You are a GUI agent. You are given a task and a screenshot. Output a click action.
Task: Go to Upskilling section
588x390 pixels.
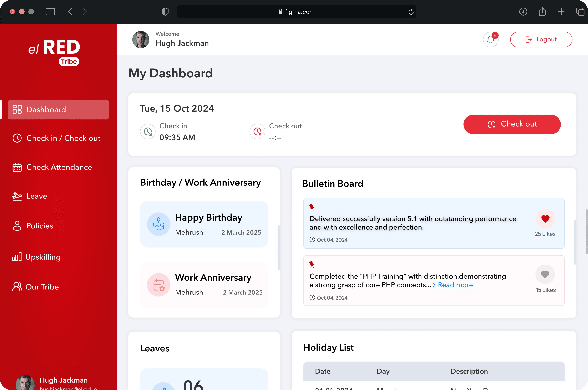(43, 257)
